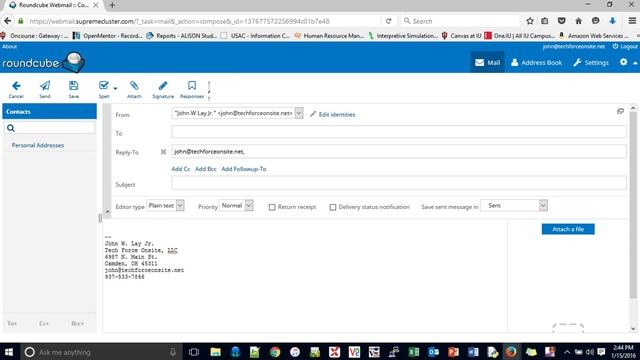Screen dimensions: 640x360
Task: Open the Settings tab
Action: point(591,62)
